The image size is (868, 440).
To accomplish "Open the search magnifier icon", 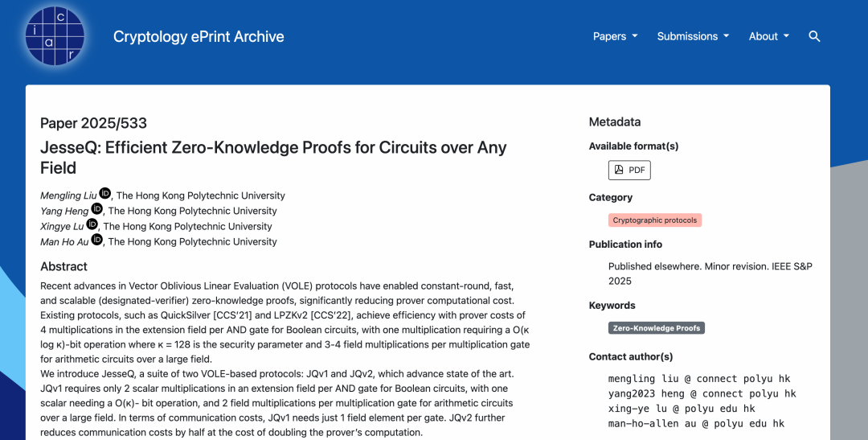I will point(814,36).
